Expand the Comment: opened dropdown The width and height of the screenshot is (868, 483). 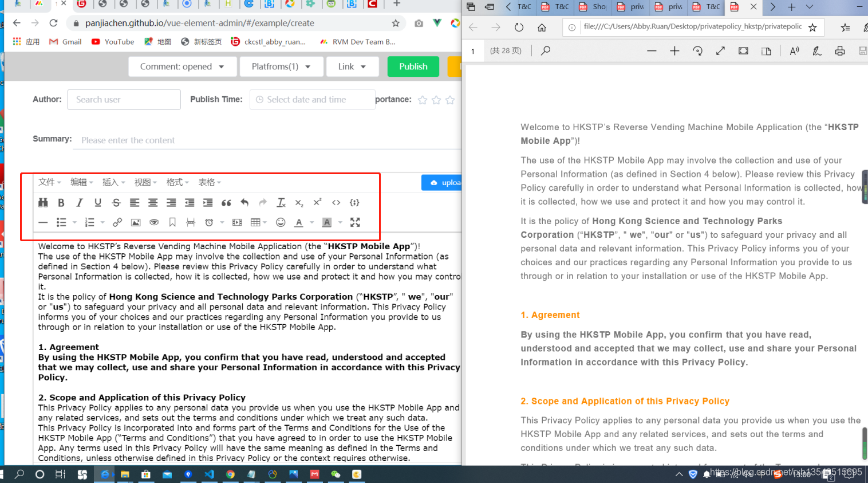[x=182, y=66]
